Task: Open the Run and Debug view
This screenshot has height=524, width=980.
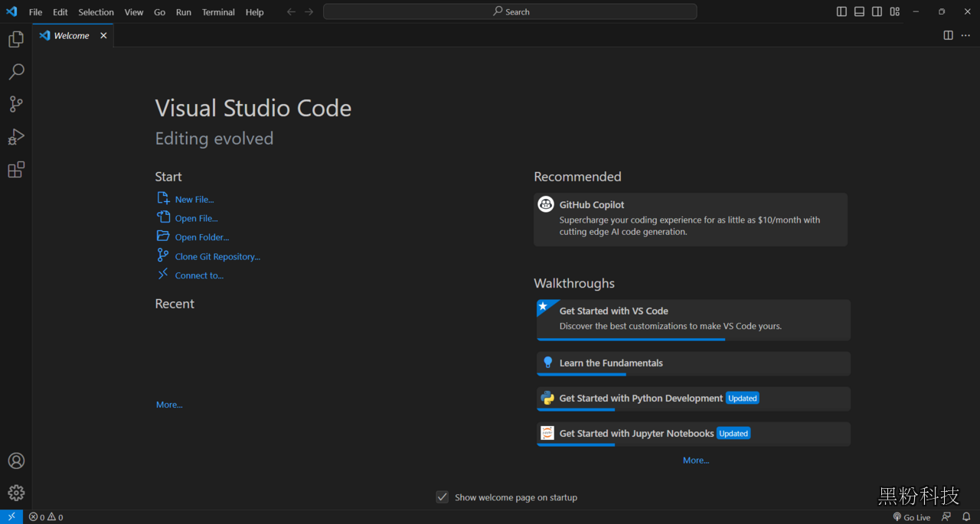Action: 16,137
